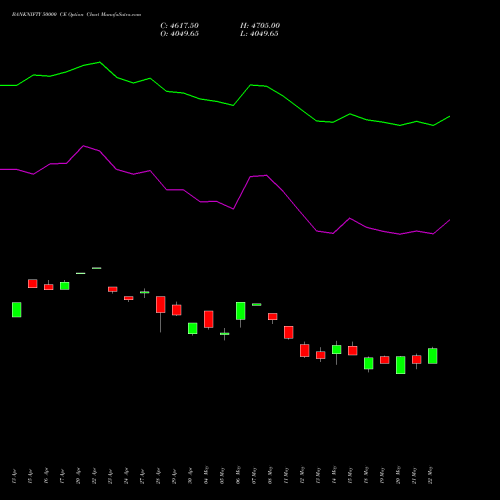
Task: Click the 08 May date label
Action: click(270, 475)
